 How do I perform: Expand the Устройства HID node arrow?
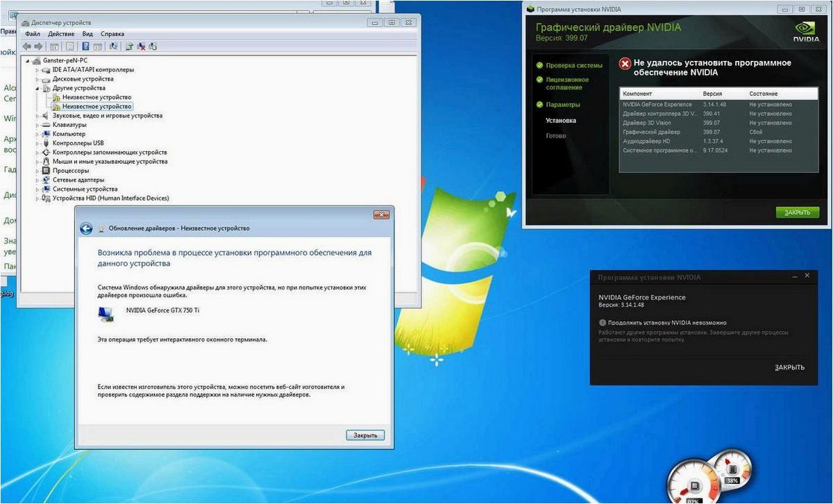[37, 198]
